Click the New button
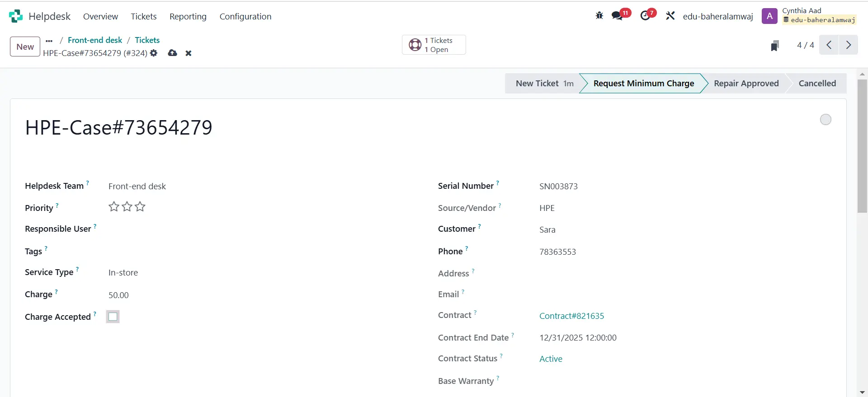 (x=25, y=47)
